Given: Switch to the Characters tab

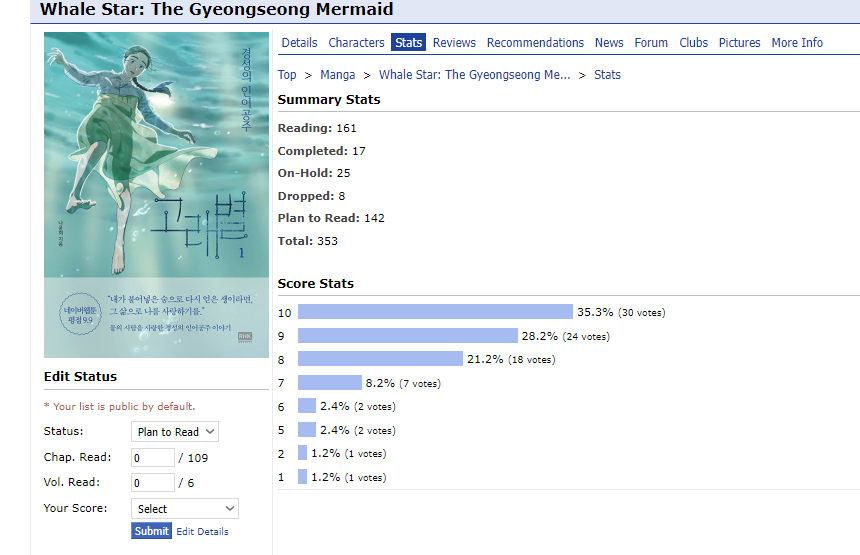Looking at the screenshot, I should [356, 42].
